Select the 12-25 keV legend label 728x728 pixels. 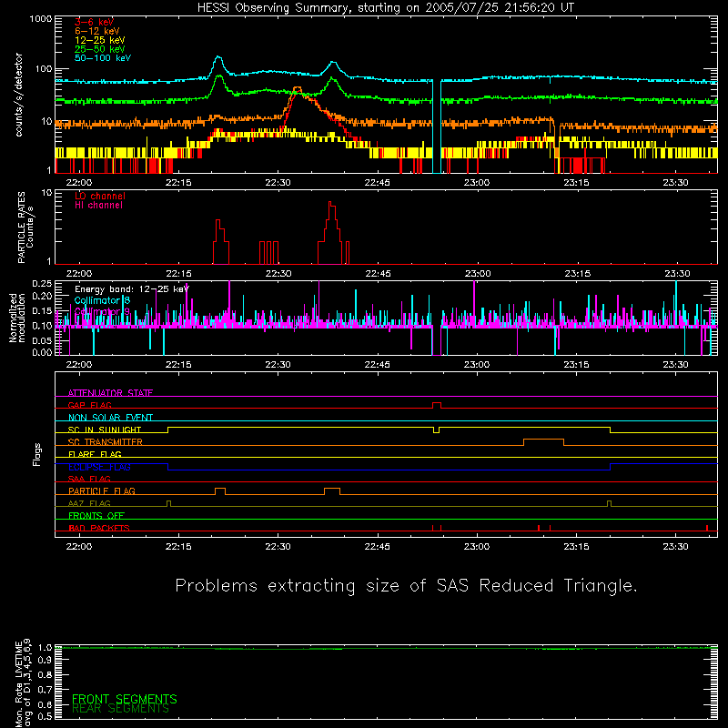point(99,40)
